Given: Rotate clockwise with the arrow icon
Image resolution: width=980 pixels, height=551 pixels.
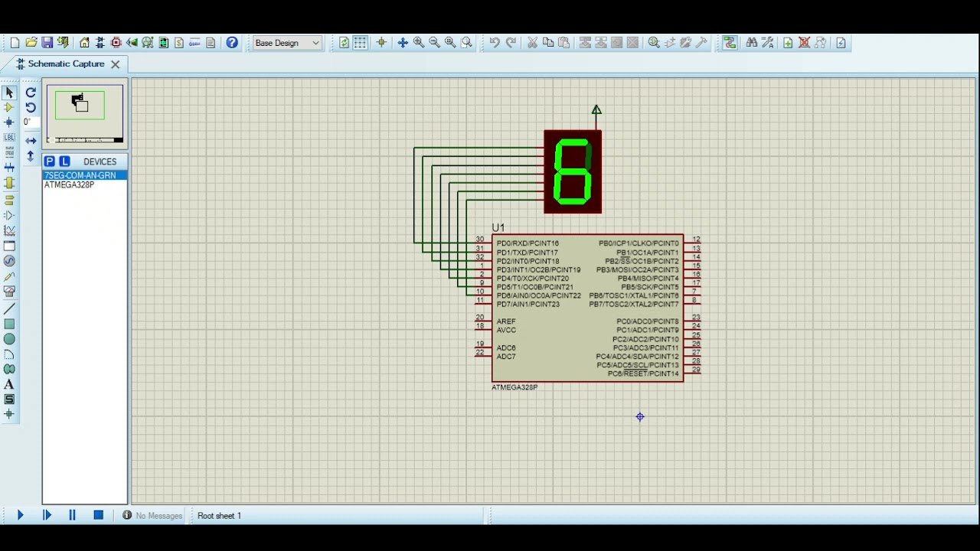Looking at the screenshot, I should pyautogui.click(x=31, y=93).
